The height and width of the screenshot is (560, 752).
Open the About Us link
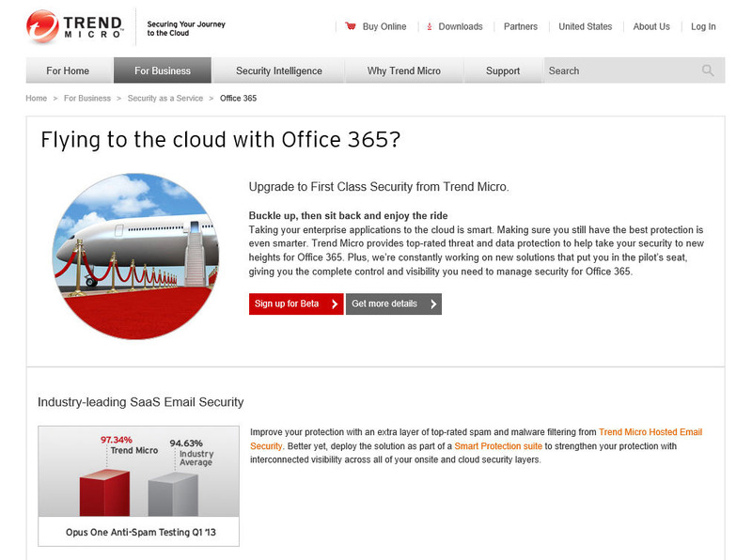[x=651, y=26]
